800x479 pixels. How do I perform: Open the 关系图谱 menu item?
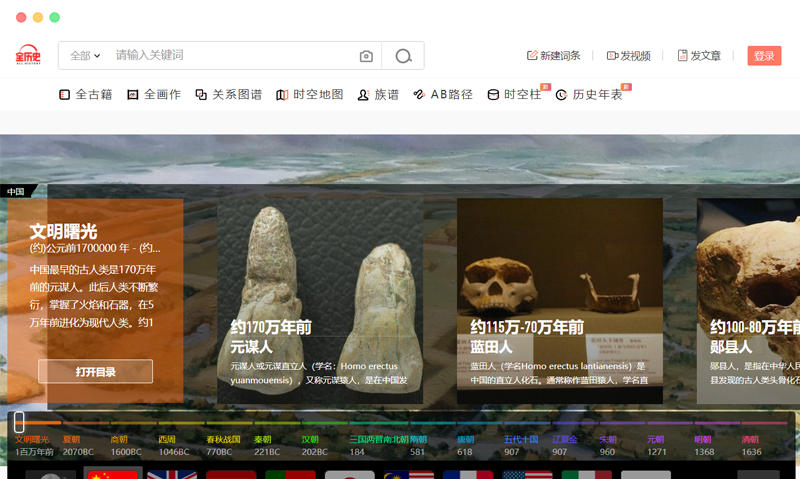pyautogui.click(x=229, y=94)
